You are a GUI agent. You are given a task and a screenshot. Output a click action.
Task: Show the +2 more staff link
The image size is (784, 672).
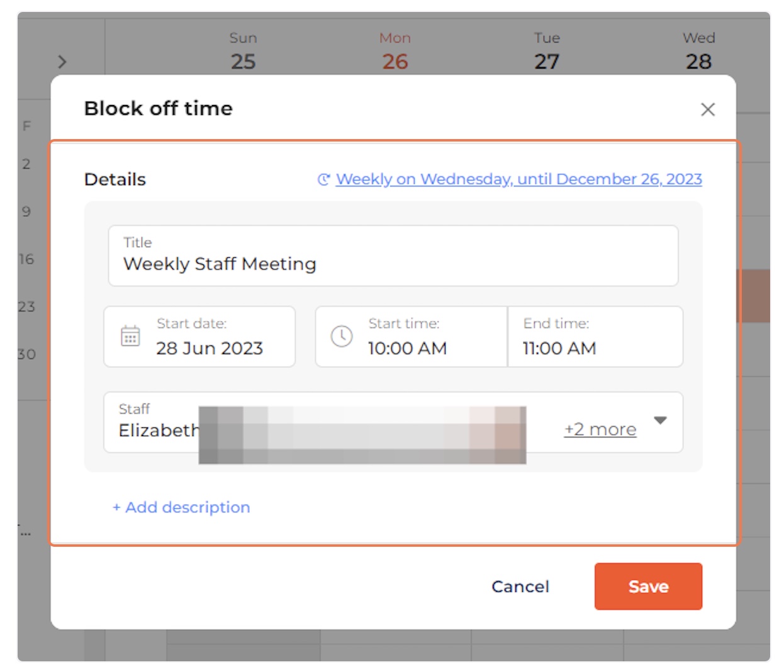click(x=600, y=429)
